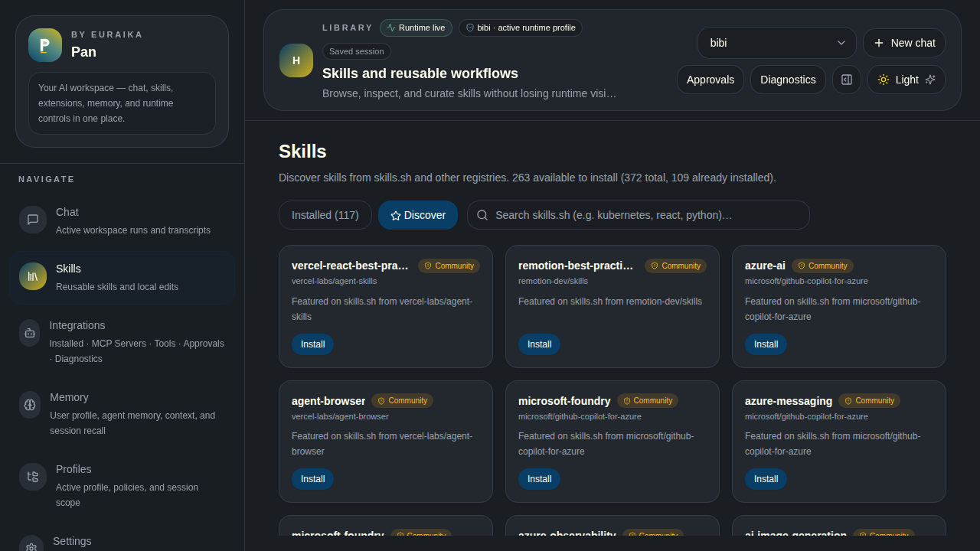Select the Profiles branching icon

(x=32, y=477)
